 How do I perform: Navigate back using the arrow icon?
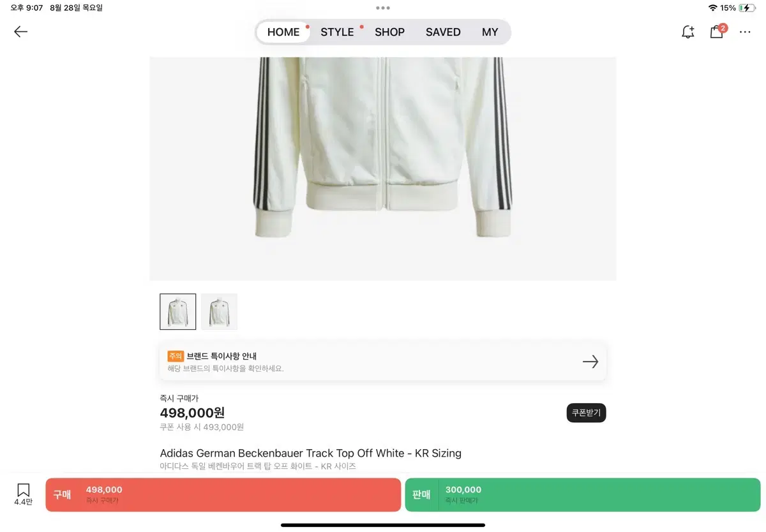pyautogui.click(x=20, y=31)
